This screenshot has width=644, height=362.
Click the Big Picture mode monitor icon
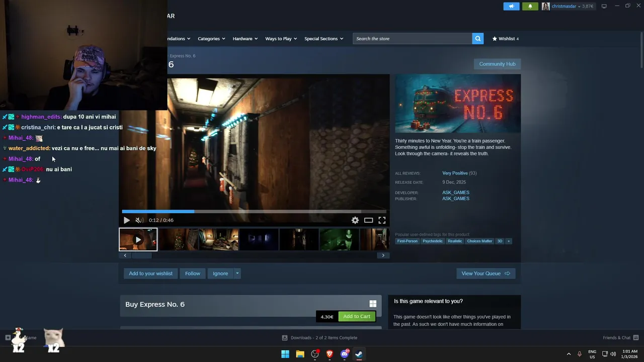point(604,6)
